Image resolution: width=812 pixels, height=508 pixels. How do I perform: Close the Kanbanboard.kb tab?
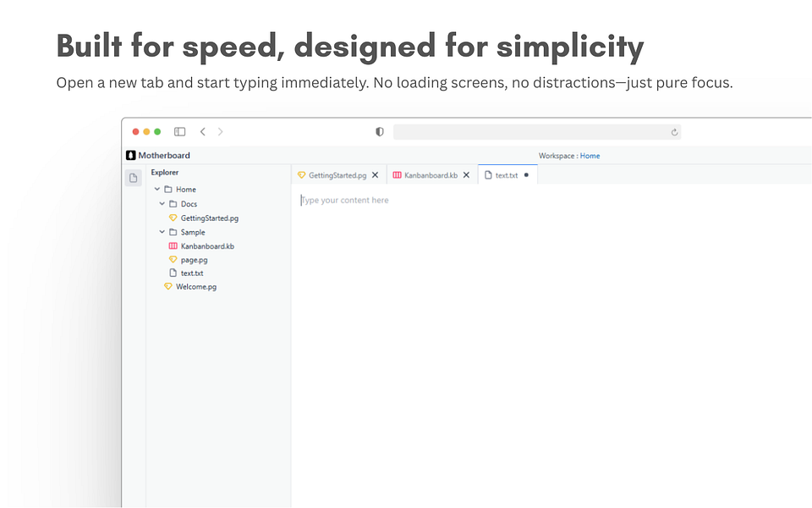[x=467, y=175]
